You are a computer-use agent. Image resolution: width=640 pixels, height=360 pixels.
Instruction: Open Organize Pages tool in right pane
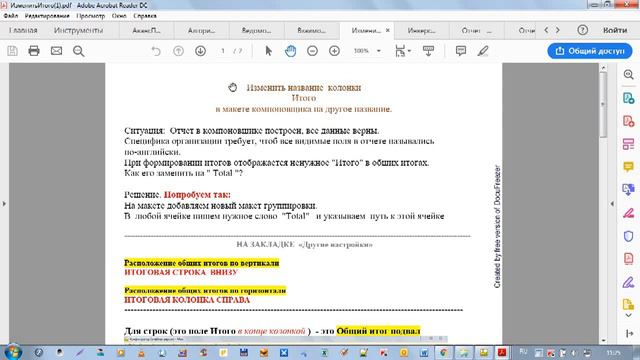[x=629, y=144]
